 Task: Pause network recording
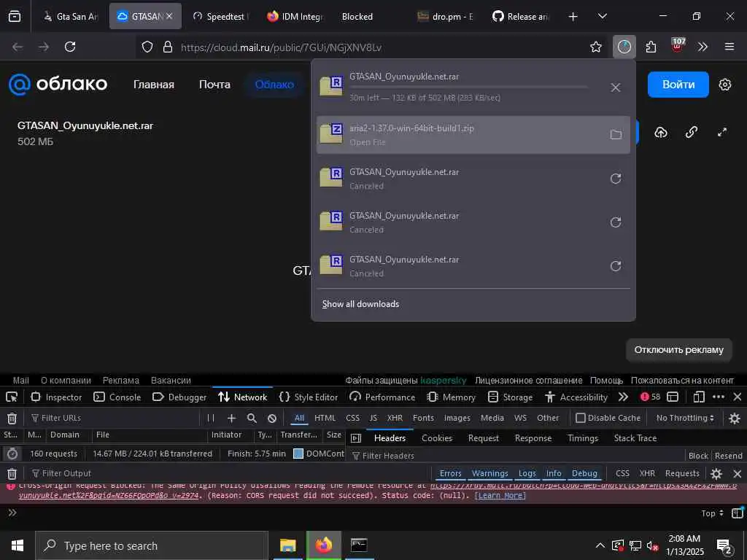coord(211,418)
